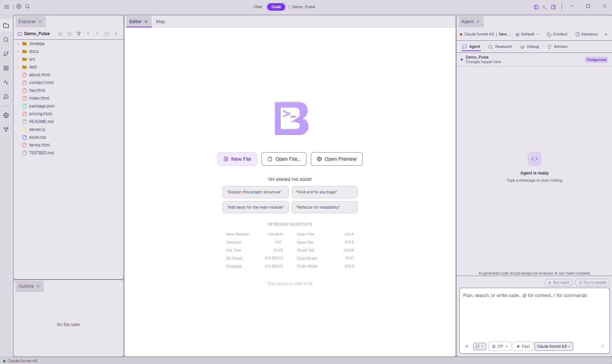The image size is (612, 364).
Task: Expand the src folder
Action: pos(18,59)
